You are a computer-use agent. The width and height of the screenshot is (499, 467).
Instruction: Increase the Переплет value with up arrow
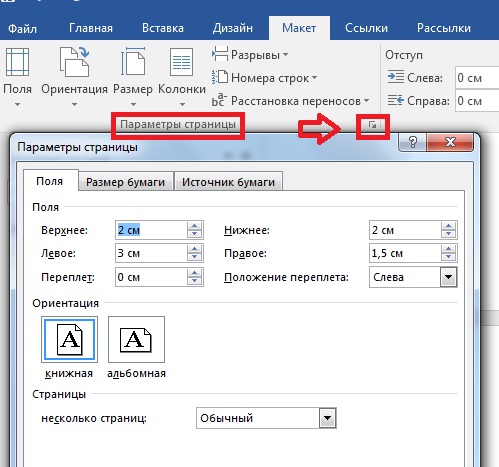coord(194,273)
